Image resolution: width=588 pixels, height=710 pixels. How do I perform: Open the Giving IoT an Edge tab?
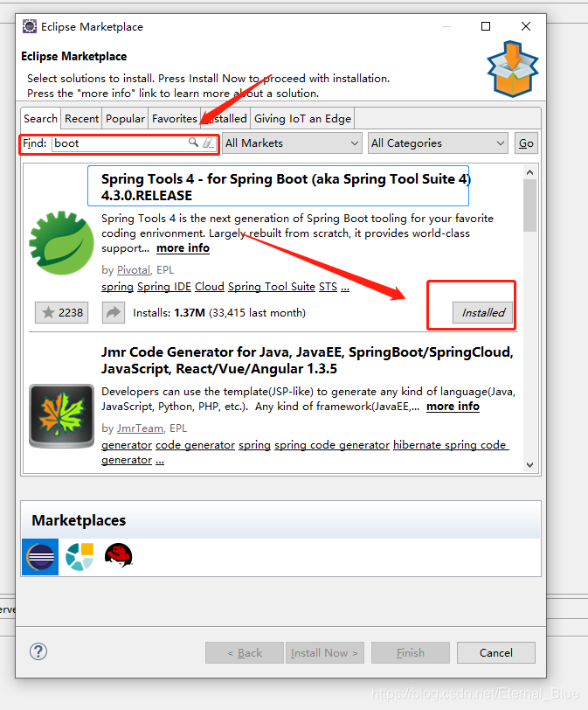pyautogui.click(x=302, y=119)
